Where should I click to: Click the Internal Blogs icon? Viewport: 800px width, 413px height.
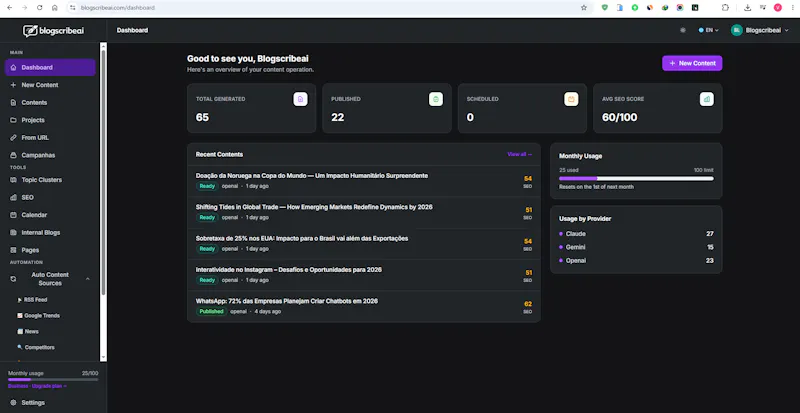13,232
